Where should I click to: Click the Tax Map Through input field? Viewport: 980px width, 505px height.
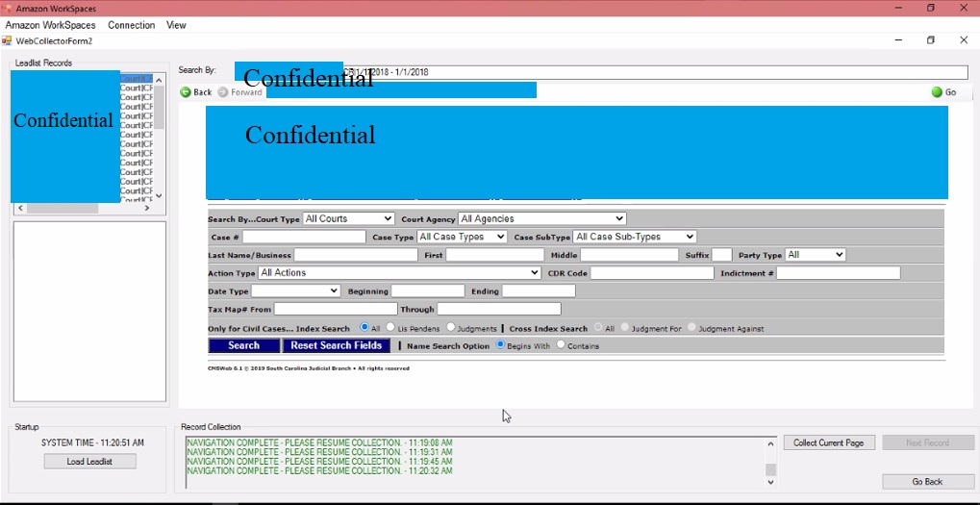[x=499, y=310]
